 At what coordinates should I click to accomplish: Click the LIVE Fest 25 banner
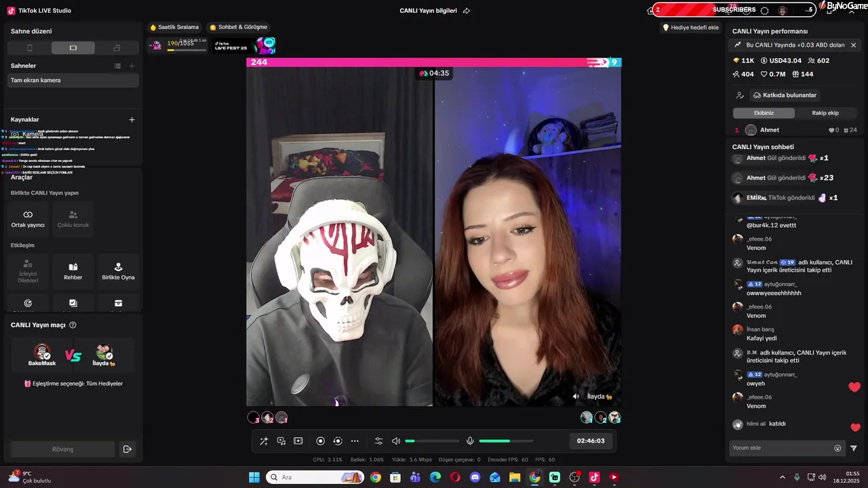pos(245,45)
